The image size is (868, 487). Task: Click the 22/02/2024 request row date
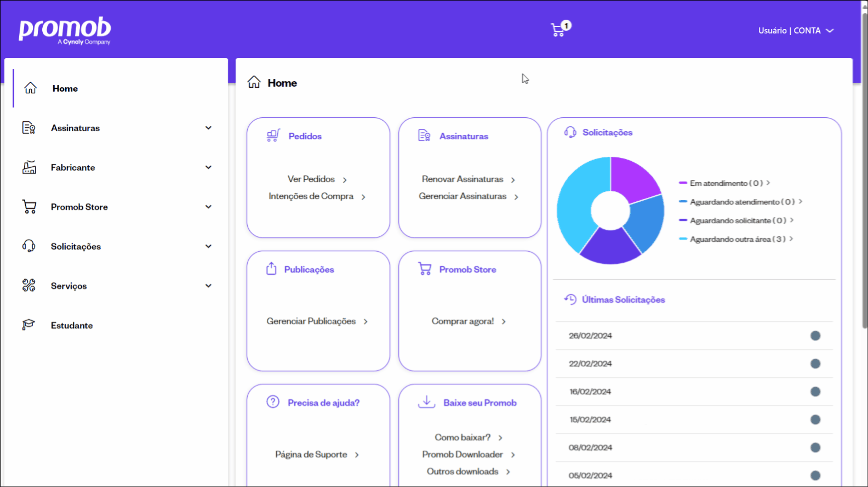click(590, 364)
